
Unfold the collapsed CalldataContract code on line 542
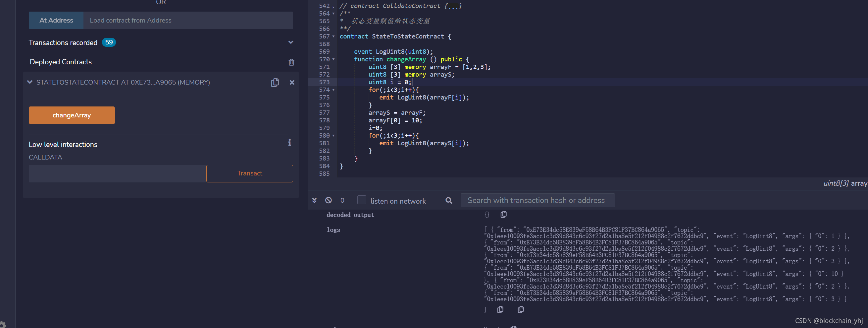tap(333, 6)
